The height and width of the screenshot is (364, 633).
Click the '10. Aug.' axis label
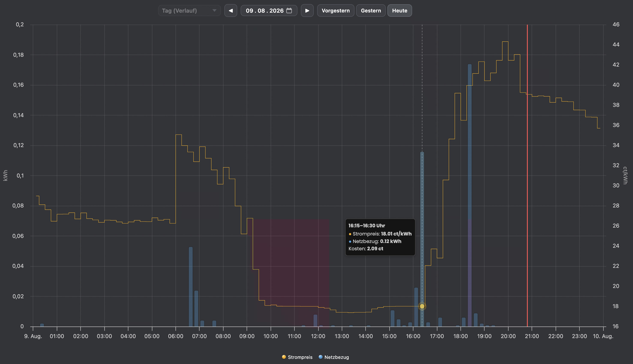point(603,336)
